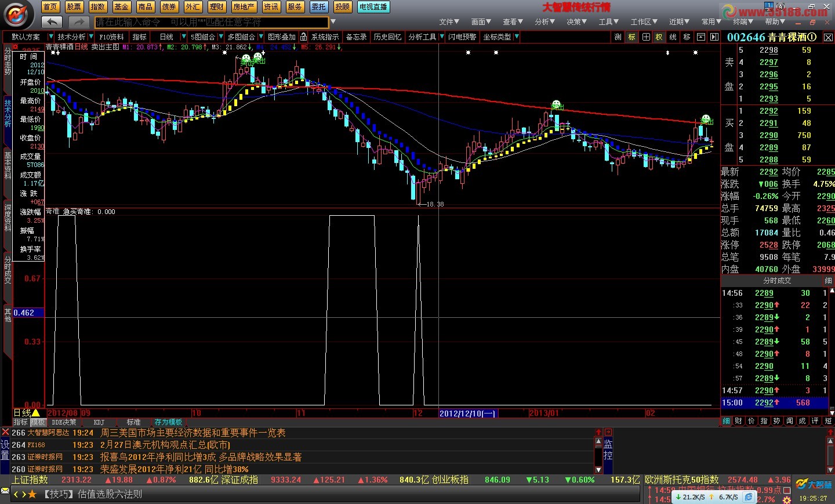The width and height of the screenshot is (835, 504).
Task: Open the 工作区 menu
Action: pos(644,22)
